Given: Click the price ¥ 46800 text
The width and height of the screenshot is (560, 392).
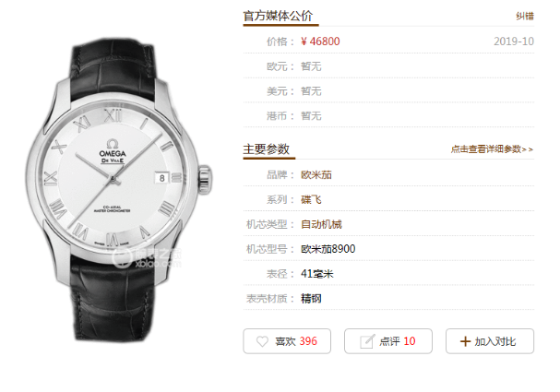Looking at the screenshot, I should (x=320, y=42).
